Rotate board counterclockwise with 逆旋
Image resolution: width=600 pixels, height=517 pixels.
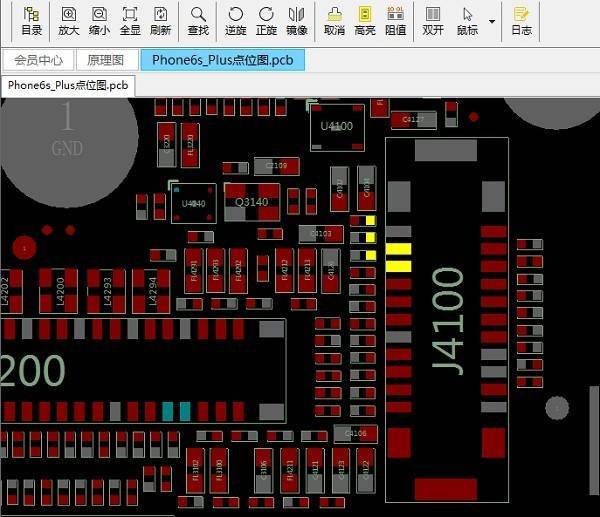[x=235, y=20]
